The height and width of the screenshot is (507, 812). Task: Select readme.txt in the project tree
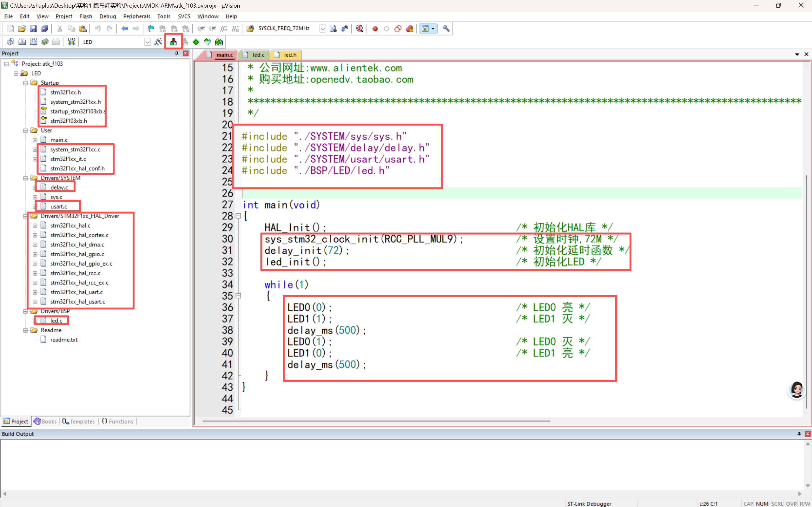(x=64, y=340)
